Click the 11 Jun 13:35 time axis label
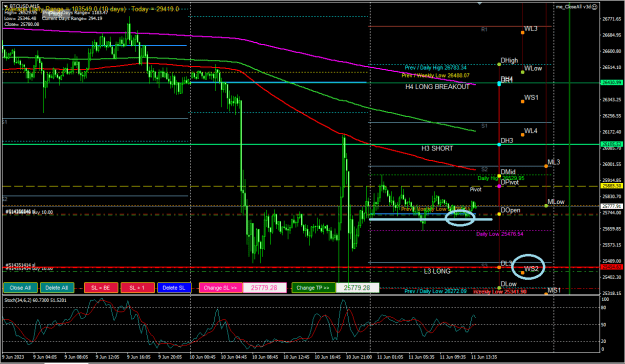The image size is (625, 364). [x=484, y=357]
